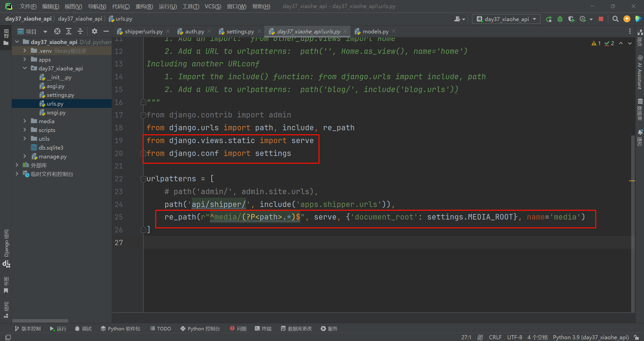Click the Rerun project icon
Viewport: 644px width, 341px height.
pyautogui.click(x=549, y=19)
